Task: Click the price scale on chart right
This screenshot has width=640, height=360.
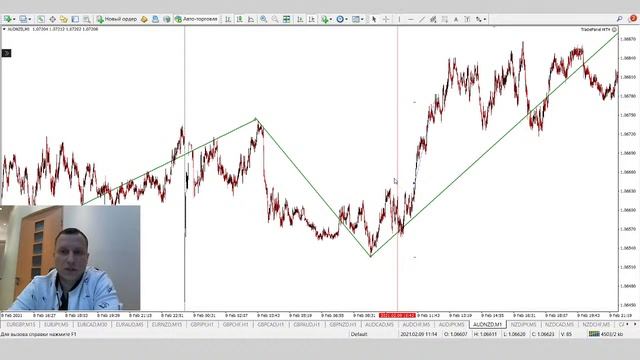Action: click(629, 169)
